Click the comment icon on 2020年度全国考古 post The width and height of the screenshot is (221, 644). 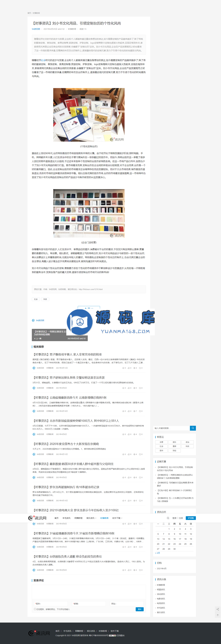coord(140,454)
